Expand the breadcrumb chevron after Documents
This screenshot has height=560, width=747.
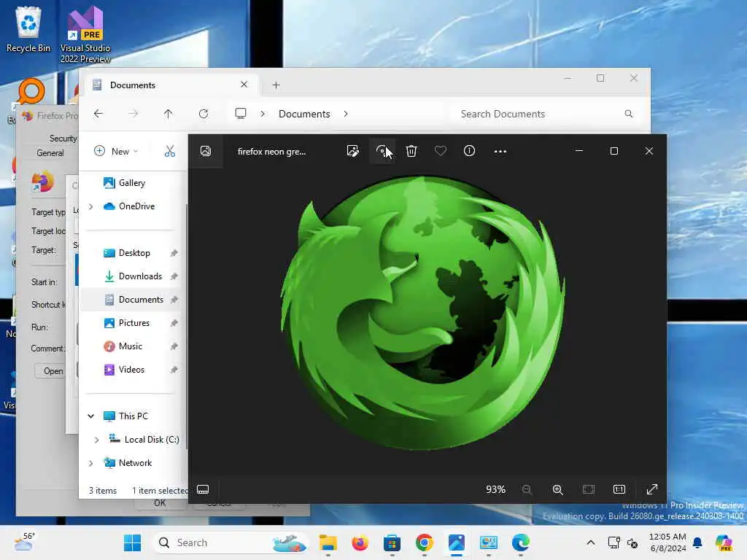tap(346, 114)
